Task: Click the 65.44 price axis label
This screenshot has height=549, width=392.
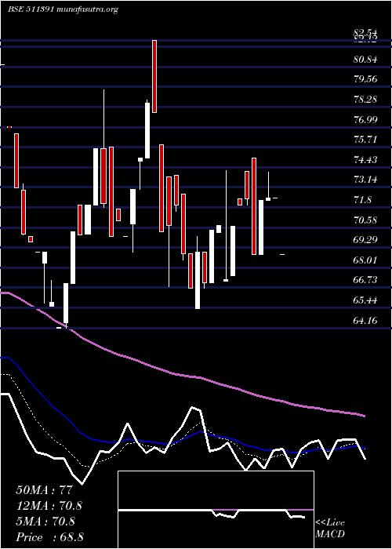Action: (x=365, y=300)
